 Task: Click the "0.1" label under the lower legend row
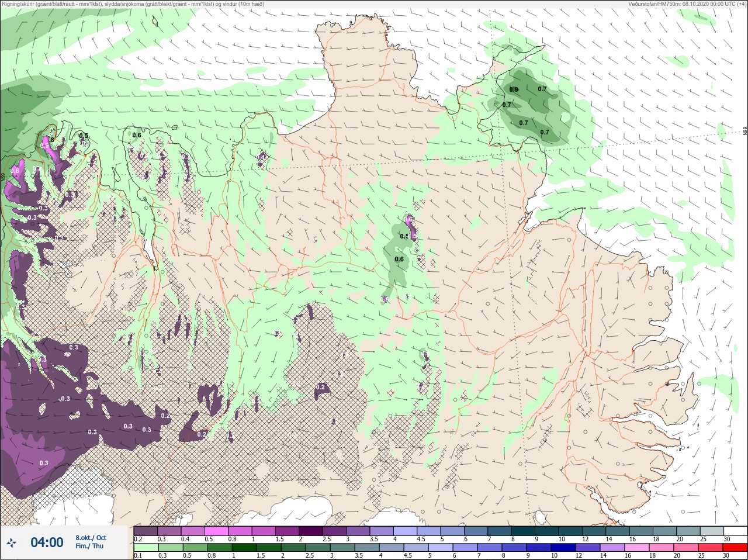(138, 556)
